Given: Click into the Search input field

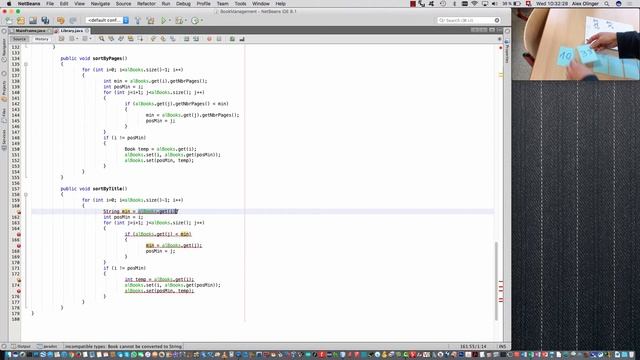Looking at the screenshot, I should (469, 20).
